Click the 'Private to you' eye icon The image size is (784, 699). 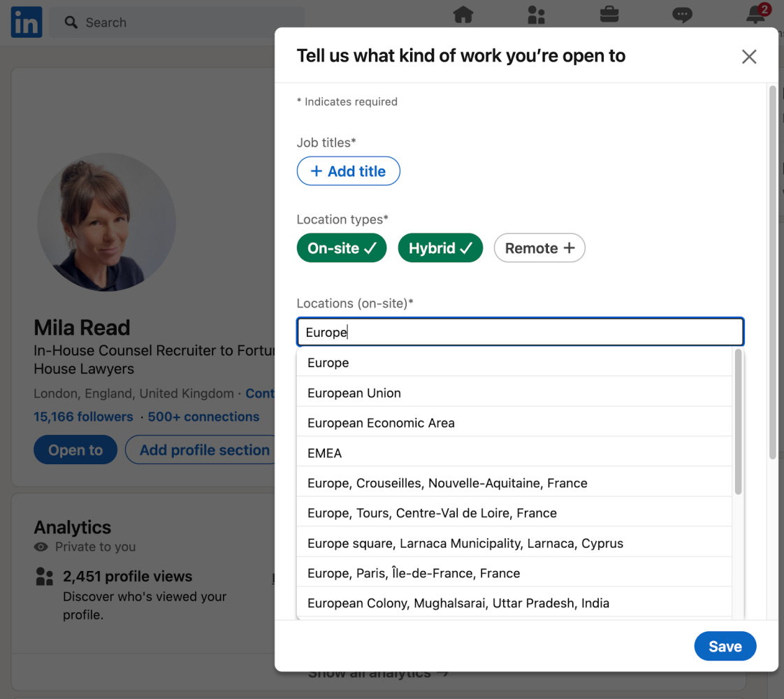[x=41, y=547]
